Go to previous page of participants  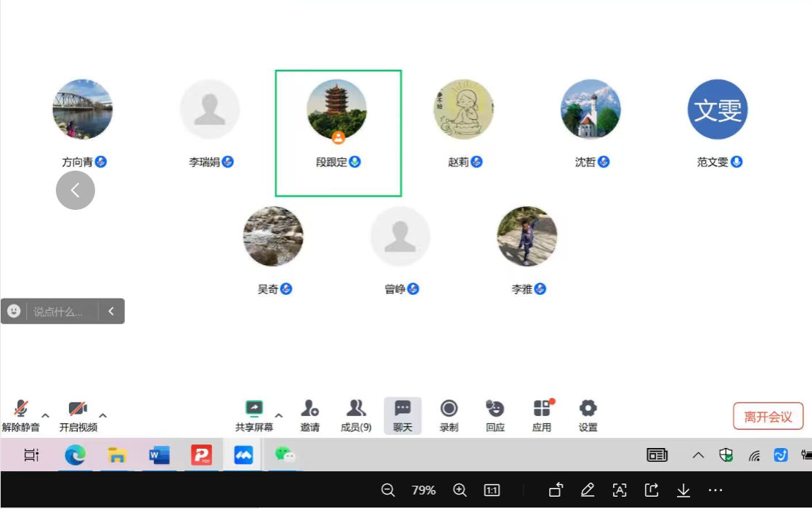(x=76, y=190)
